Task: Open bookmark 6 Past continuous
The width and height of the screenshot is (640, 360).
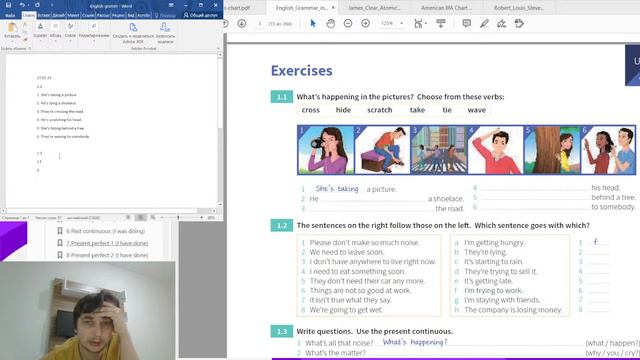Action: click(106, 231)
